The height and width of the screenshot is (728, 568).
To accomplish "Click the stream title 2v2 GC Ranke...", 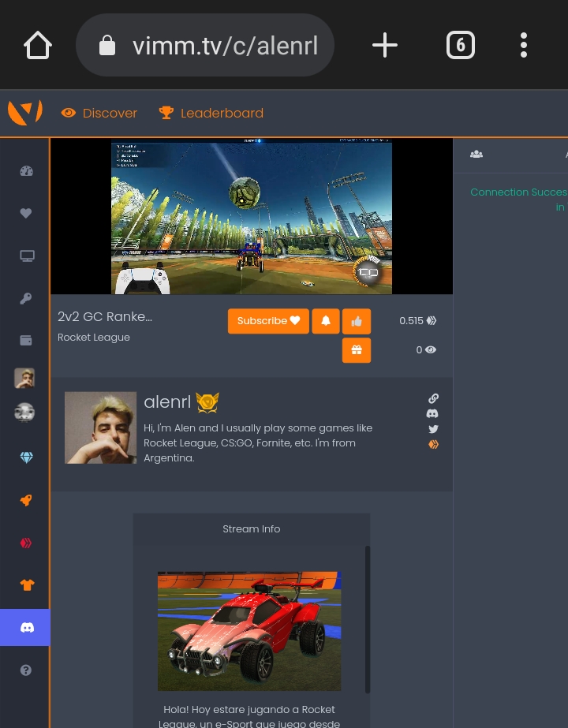I will (x=105, y=316).
